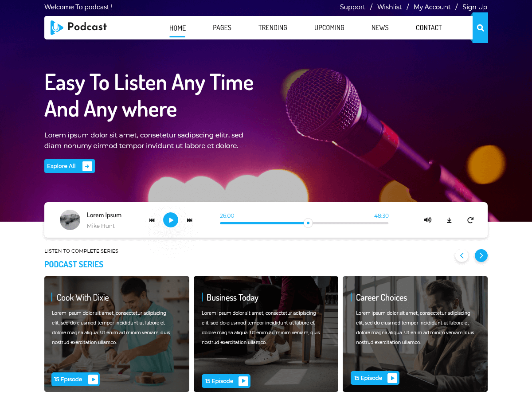Skip to the previous track
This screenshot has height=399, width=532.
click(x=152, y=220)
